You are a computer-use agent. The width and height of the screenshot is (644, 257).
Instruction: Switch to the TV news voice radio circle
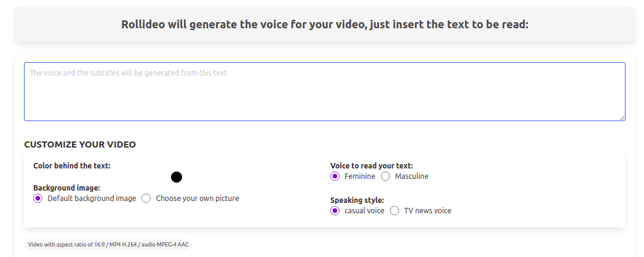pos(395,211)
